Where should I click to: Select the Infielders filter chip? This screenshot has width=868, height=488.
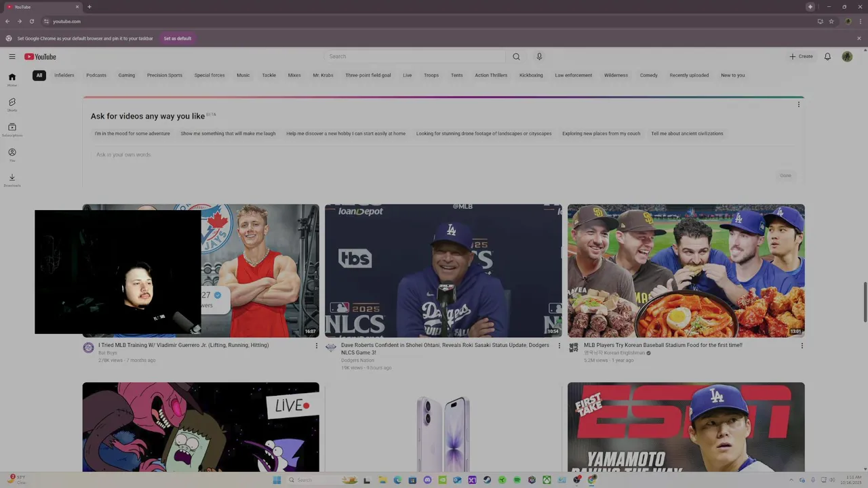(64, 75)
